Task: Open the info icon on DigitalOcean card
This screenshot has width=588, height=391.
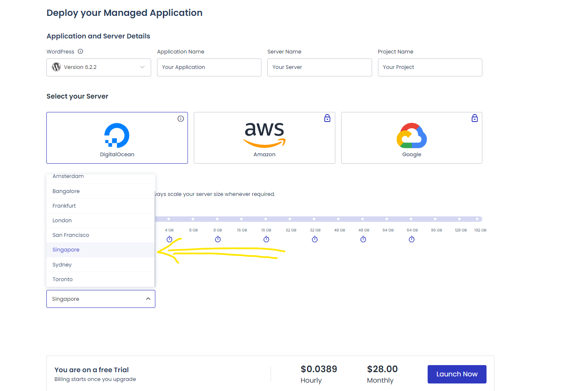Action: (x=181, y=119)
